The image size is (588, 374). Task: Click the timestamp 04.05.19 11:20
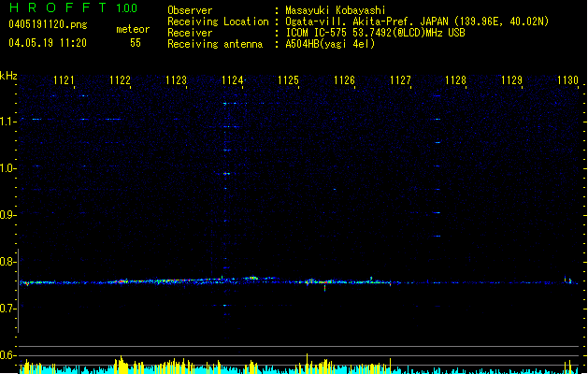coord(48,43)
